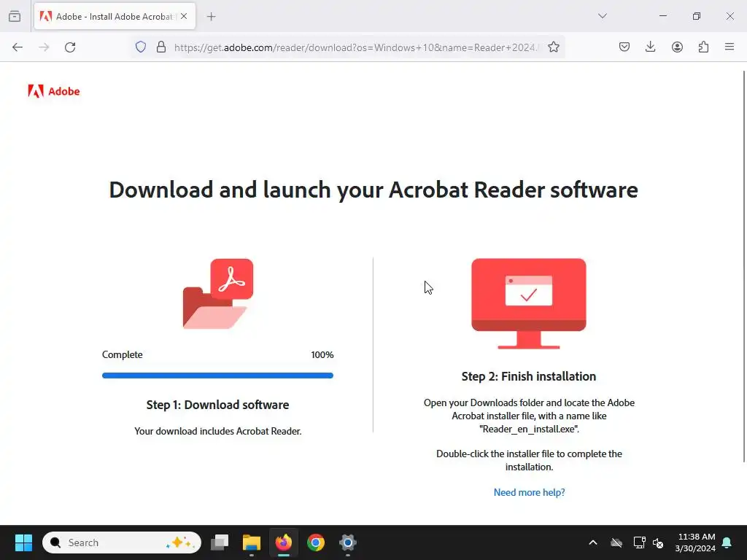Click the muted volume tray icon
The width and height of the screenshot is (747, 560).
[x=659, y=542]
